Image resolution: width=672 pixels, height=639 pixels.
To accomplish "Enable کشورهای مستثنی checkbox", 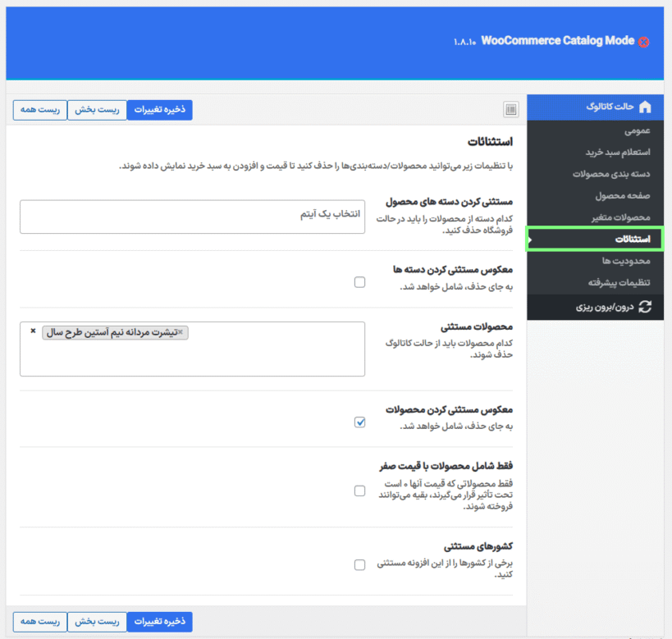I will point(359,565).
